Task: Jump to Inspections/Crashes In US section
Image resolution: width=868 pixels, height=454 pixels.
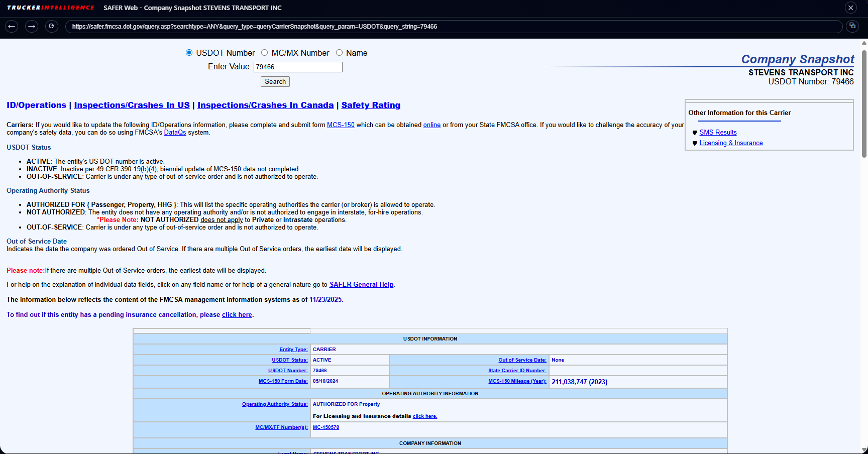Action: tap(132, 105)
